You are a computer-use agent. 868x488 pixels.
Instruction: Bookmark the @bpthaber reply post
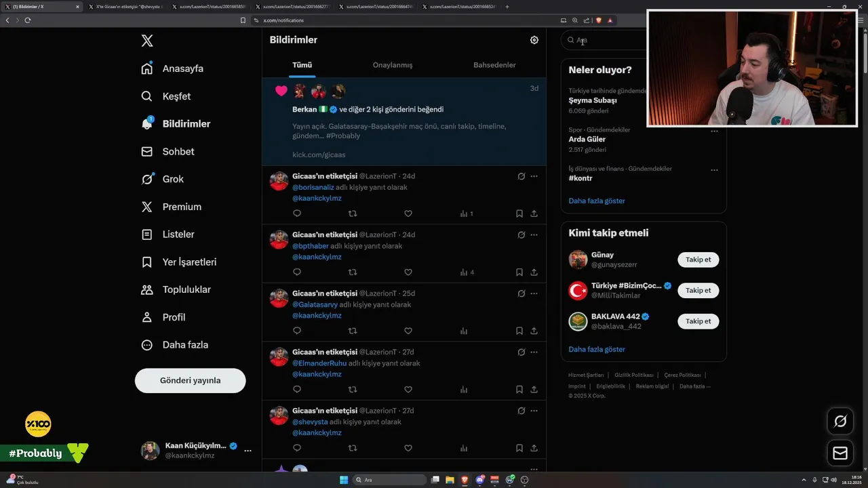click(x=519, y=272)
